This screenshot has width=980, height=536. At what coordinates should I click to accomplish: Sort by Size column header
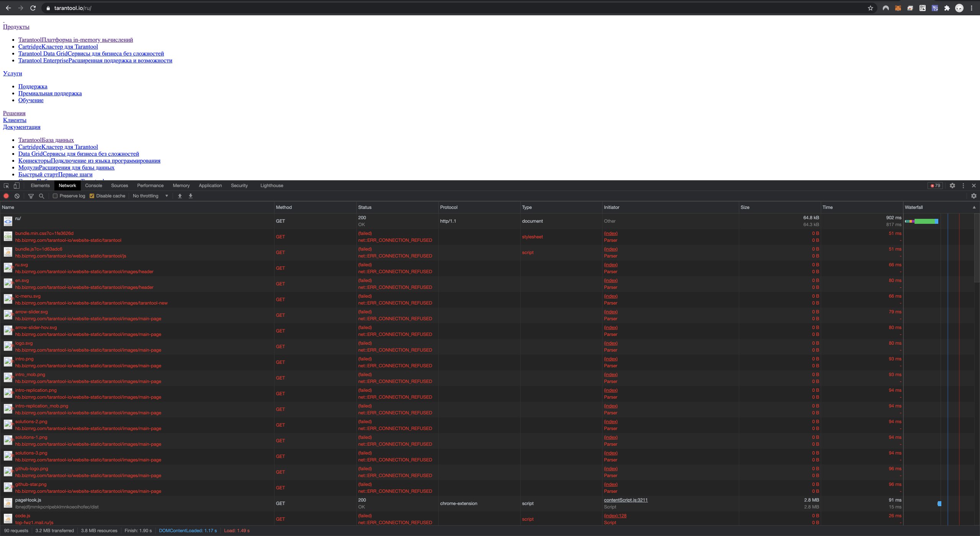pos(779,207)
